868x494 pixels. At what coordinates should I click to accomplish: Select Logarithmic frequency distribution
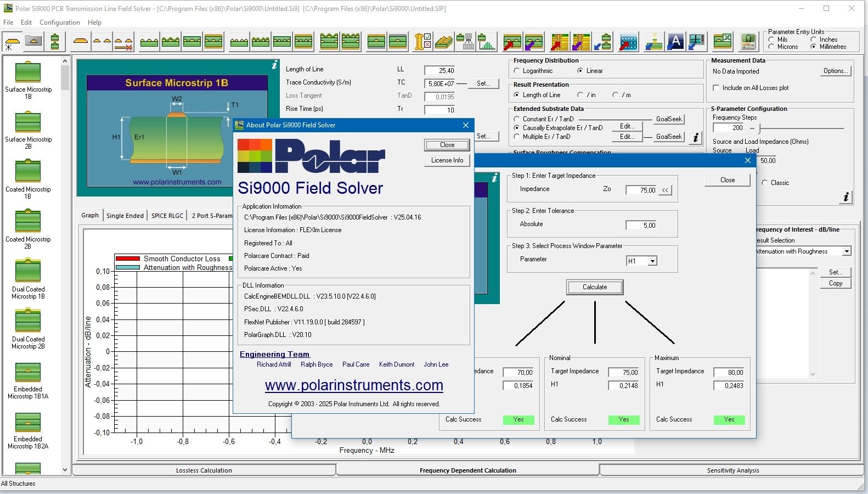(x=533, y=71)
